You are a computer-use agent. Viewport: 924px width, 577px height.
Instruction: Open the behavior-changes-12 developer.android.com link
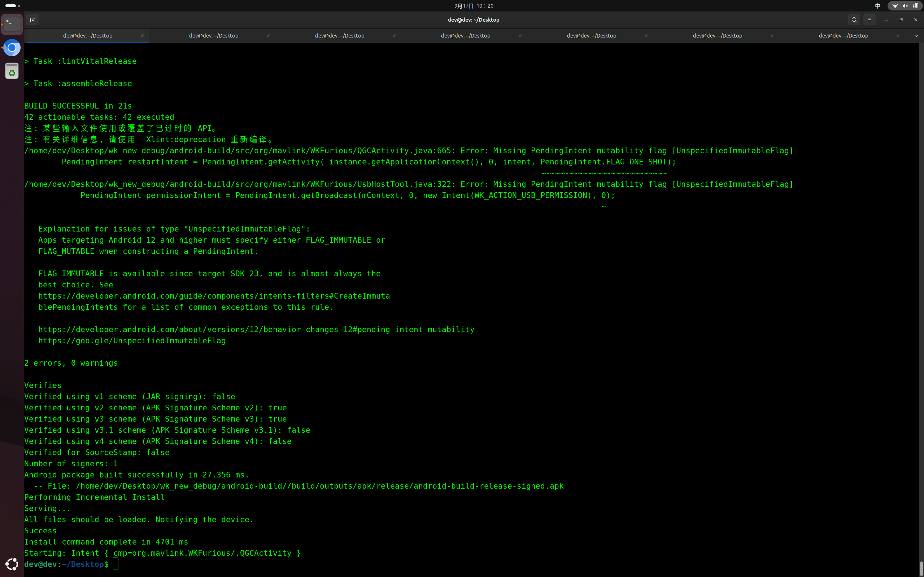tap(256, 329)
